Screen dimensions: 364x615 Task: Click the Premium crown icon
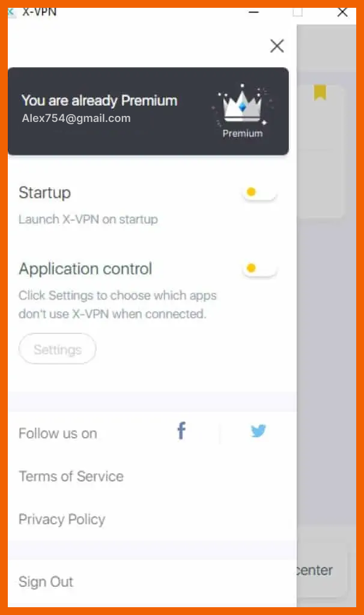pos(242,105)
